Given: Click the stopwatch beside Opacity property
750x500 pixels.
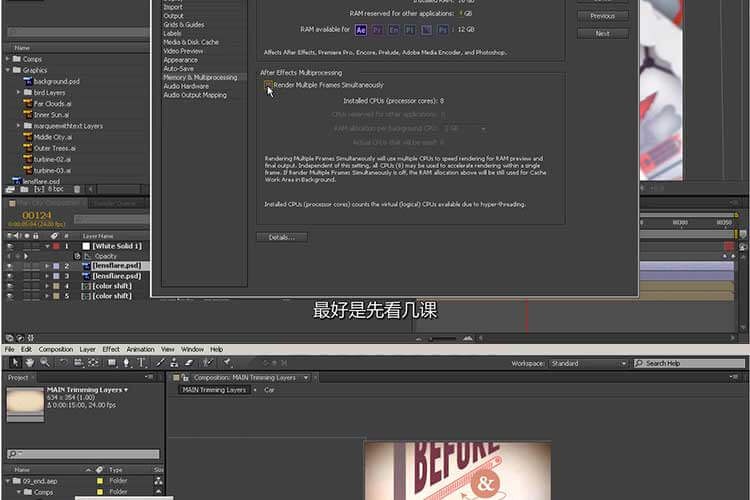Looking at the screenshot, I should 77,256.
